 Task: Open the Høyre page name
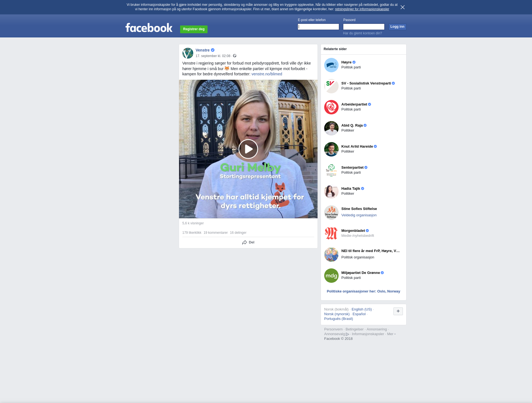[346, 62]
